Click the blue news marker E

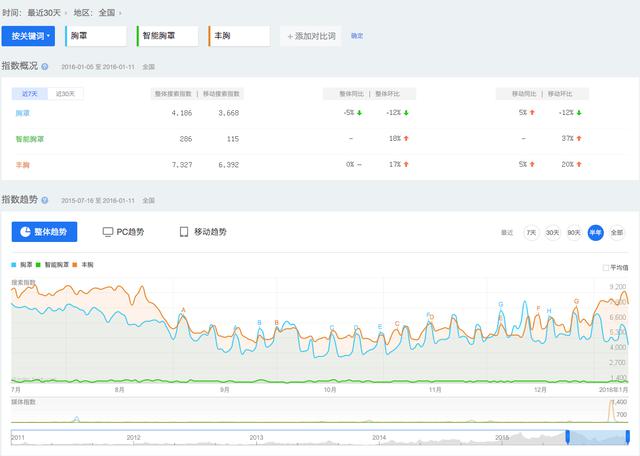pyautogui.click(x=380, y=327)
